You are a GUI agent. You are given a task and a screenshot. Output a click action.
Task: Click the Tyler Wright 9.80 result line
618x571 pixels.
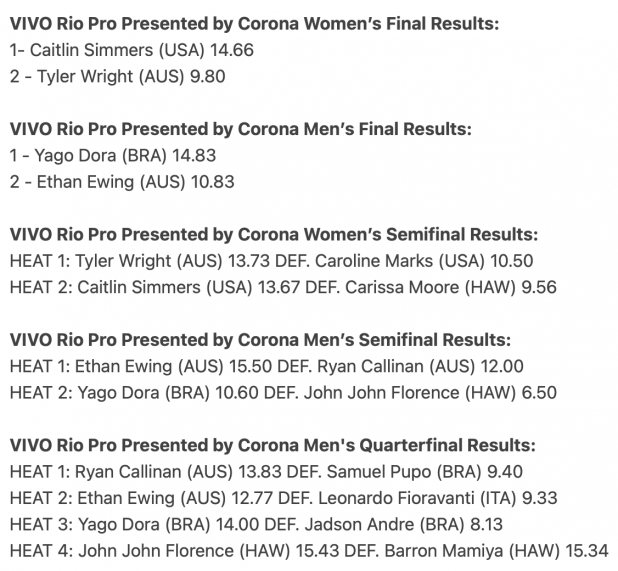(x=117, y=76)
